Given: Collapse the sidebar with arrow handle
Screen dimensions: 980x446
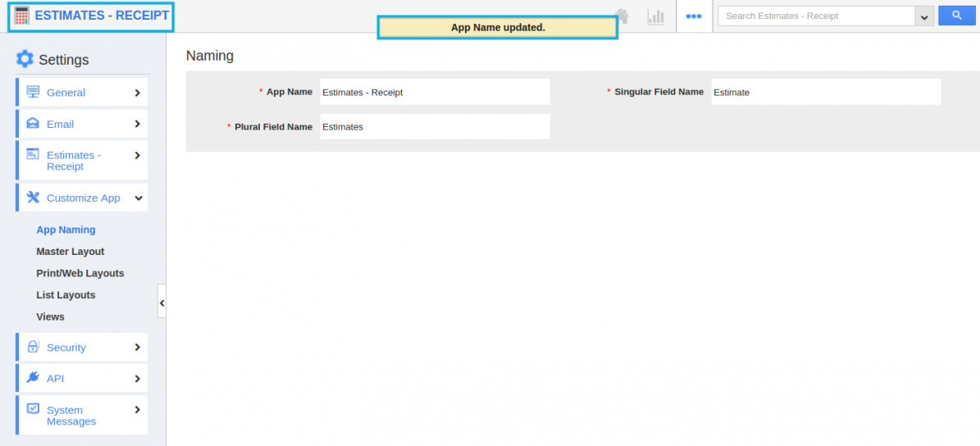Looking at the screenshot, I should click(162, 301).
